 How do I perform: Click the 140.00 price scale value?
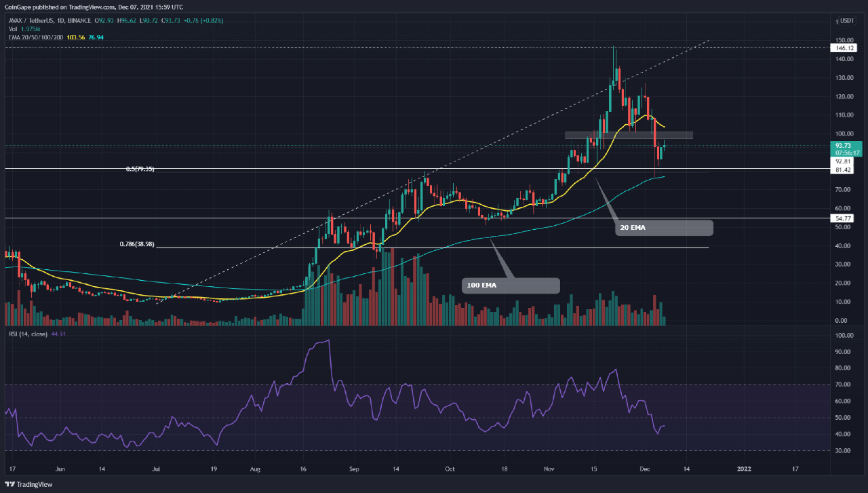[846, 59]
